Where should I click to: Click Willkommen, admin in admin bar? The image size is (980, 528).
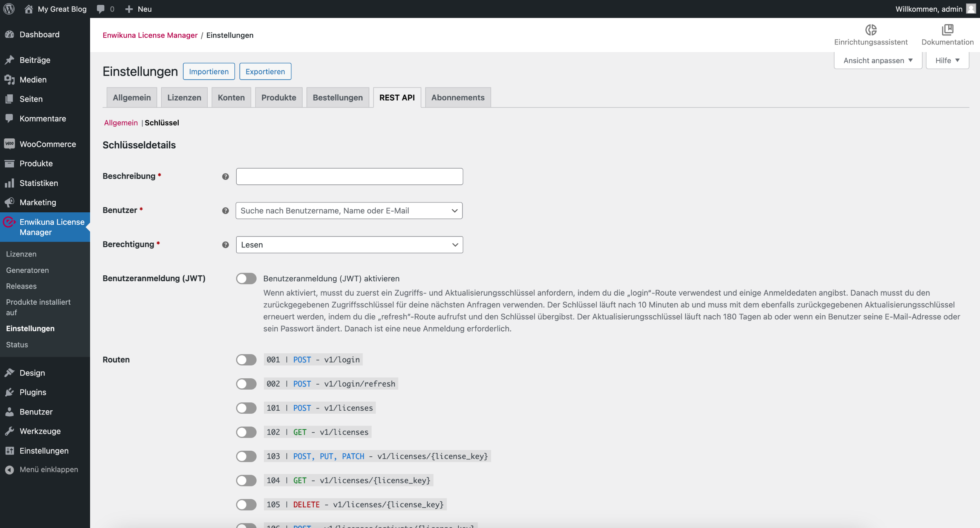929,9
